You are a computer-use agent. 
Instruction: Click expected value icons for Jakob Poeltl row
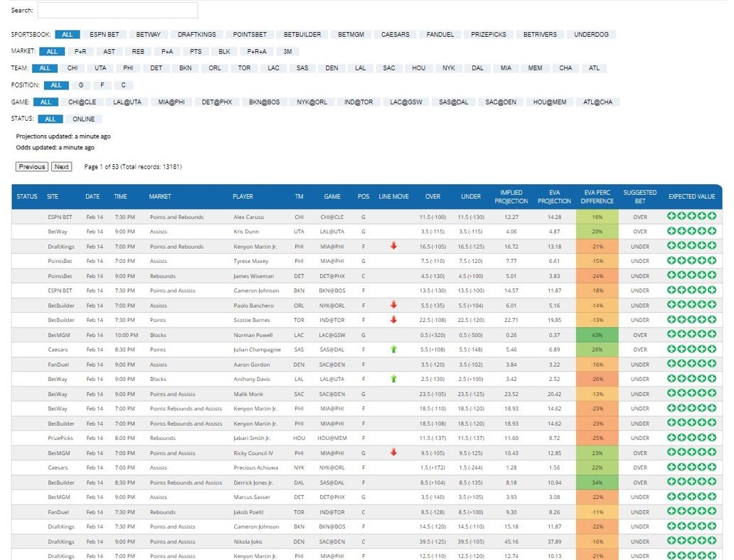point(691,511)
